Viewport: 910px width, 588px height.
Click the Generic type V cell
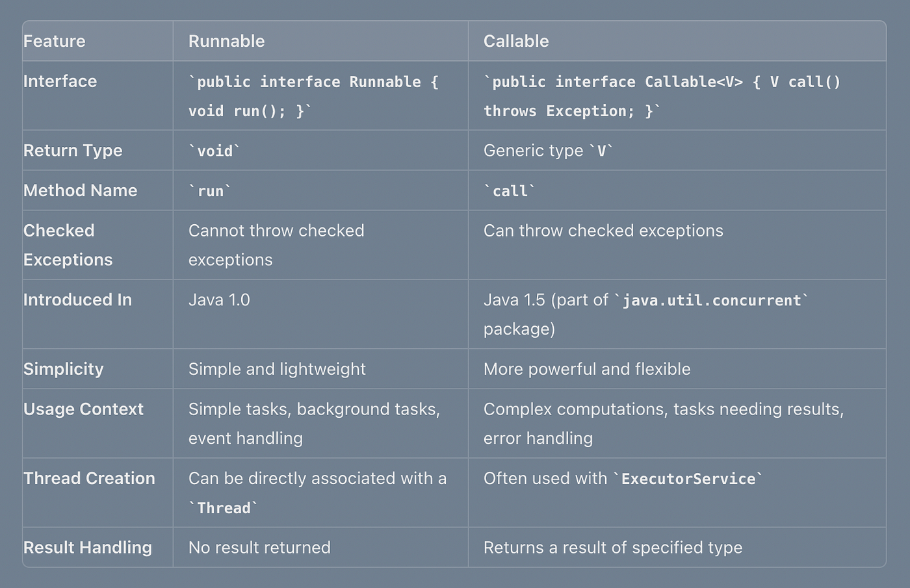(549, 151)
